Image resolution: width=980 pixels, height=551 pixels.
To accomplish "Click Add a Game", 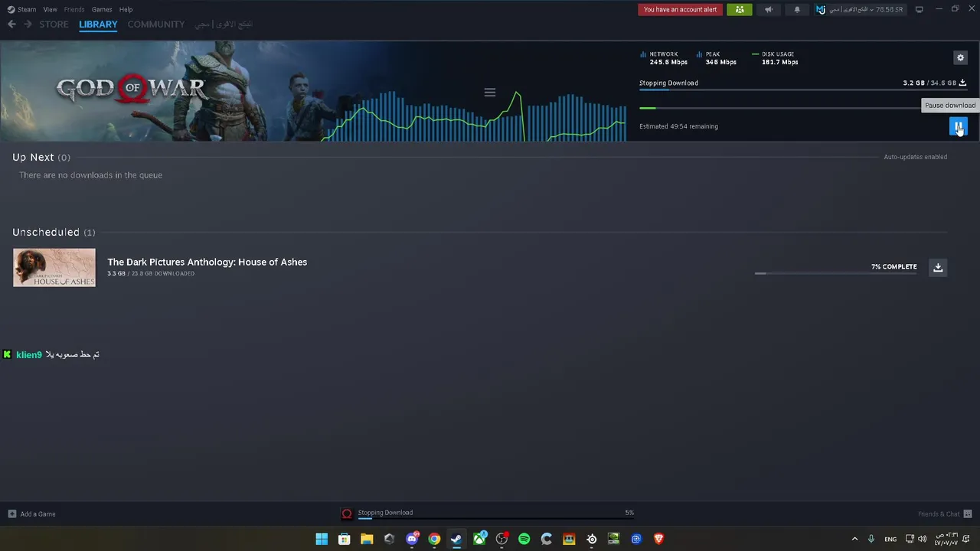I will click(31, 514).
